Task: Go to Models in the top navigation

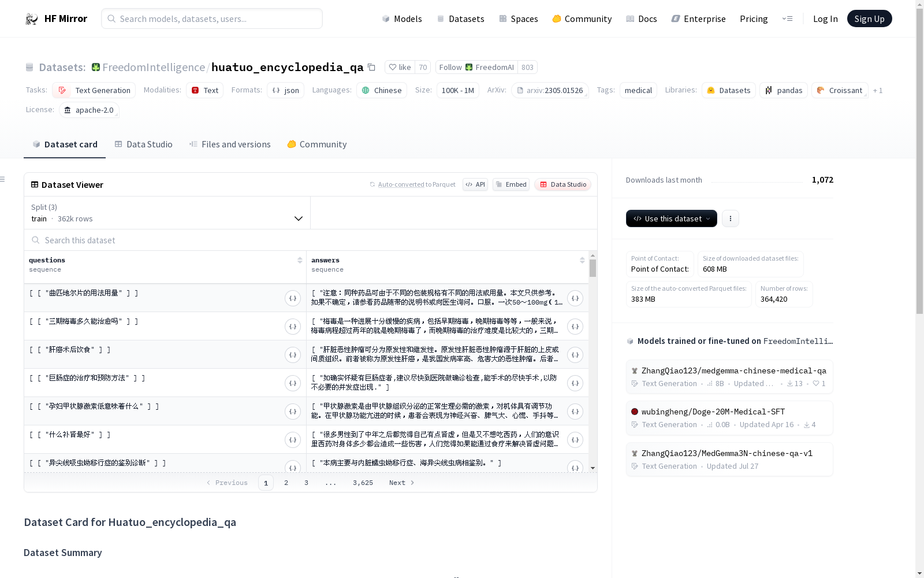Action: [x=402, y=18]
